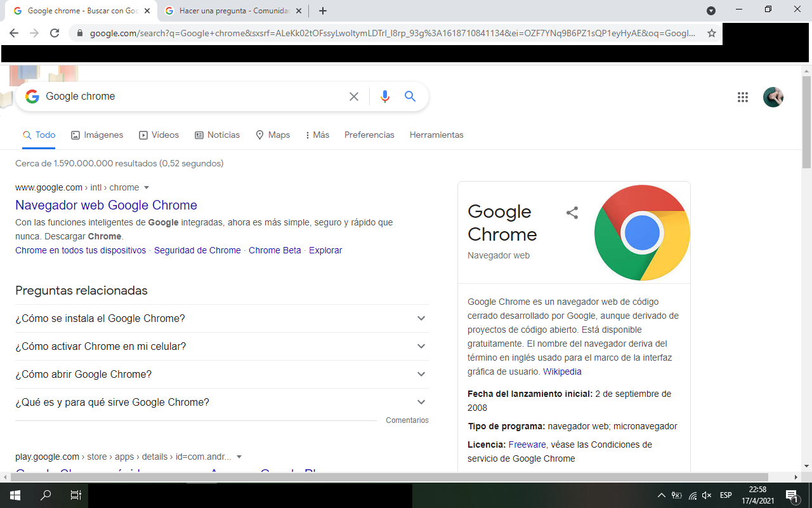This screenshot has width=812, height=508.
Task: Open the Google apps grid
Action: coord(743,97)
